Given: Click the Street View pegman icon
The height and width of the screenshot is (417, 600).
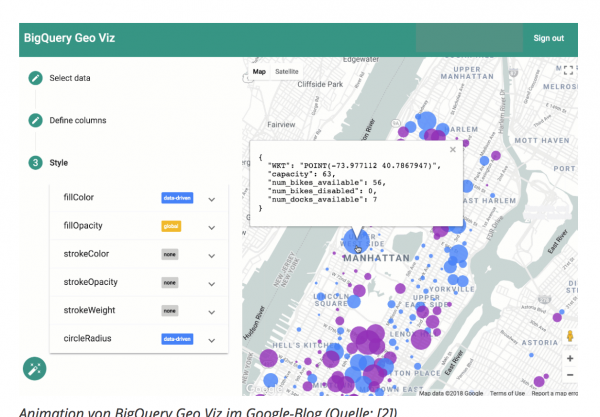Looking at the screenshot, I should [569, 336].
